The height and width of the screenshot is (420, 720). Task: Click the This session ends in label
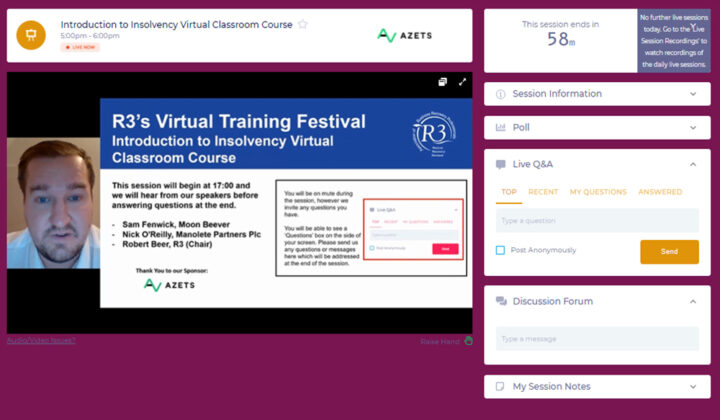point(560,24)
